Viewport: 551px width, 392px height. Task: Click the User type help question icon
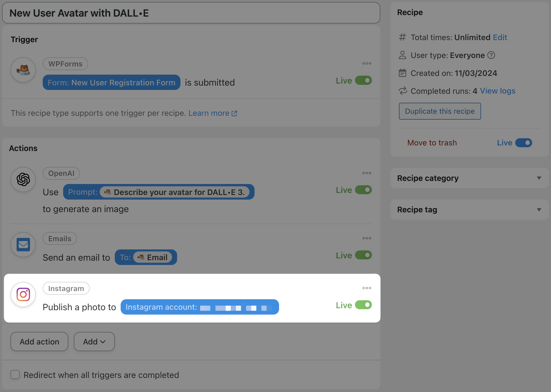(491, 55)
